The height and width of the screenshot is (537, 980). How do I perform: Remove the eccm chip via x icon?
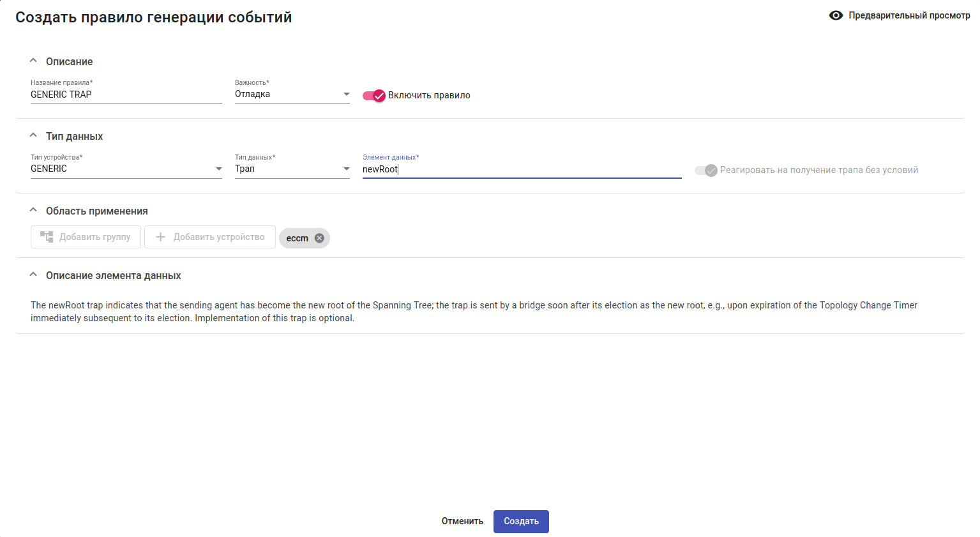click(x=319, y=238)
